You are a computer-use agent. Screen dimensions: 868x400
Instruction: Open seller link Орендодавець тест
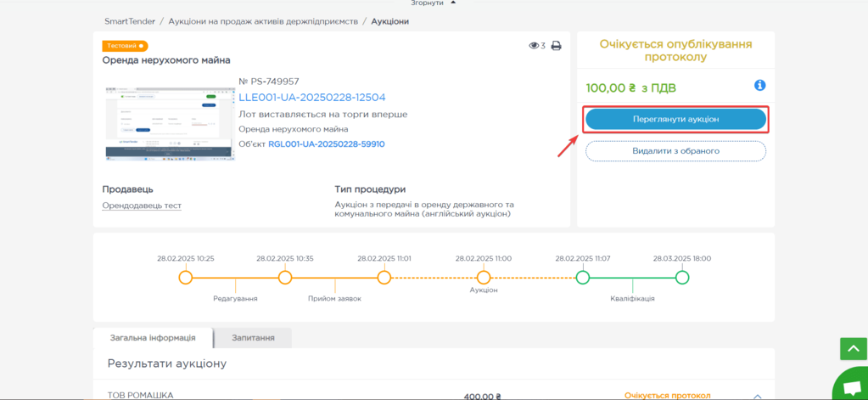point(142,206)
